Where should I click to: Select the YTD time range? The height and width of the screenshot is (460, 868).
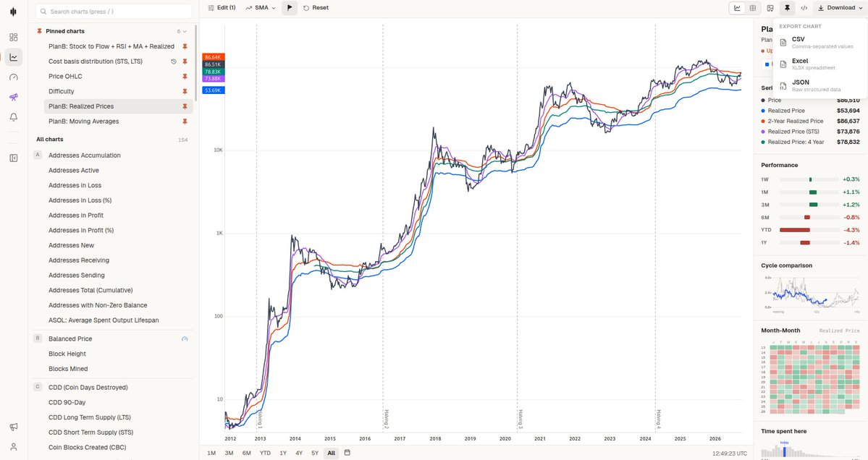(265, 453)
